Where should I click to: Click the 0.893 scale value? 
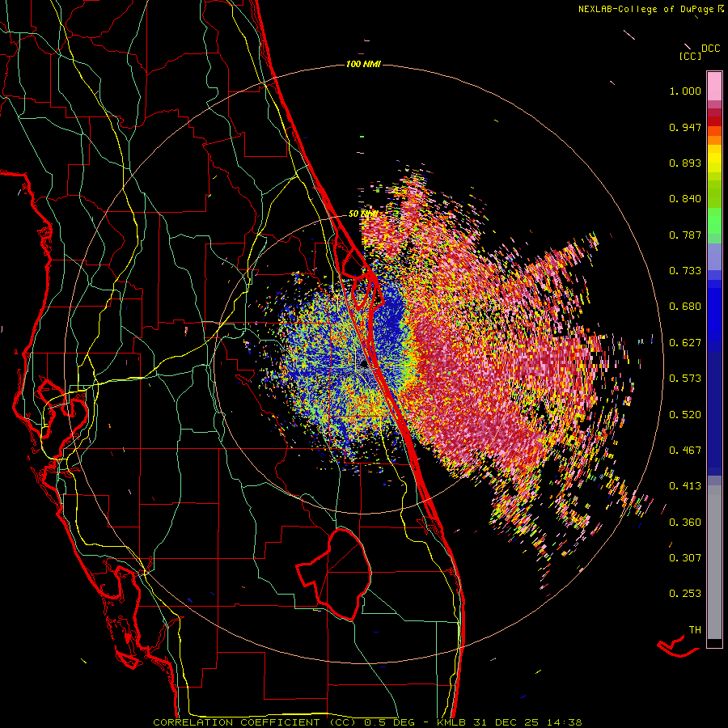[685, 163]
